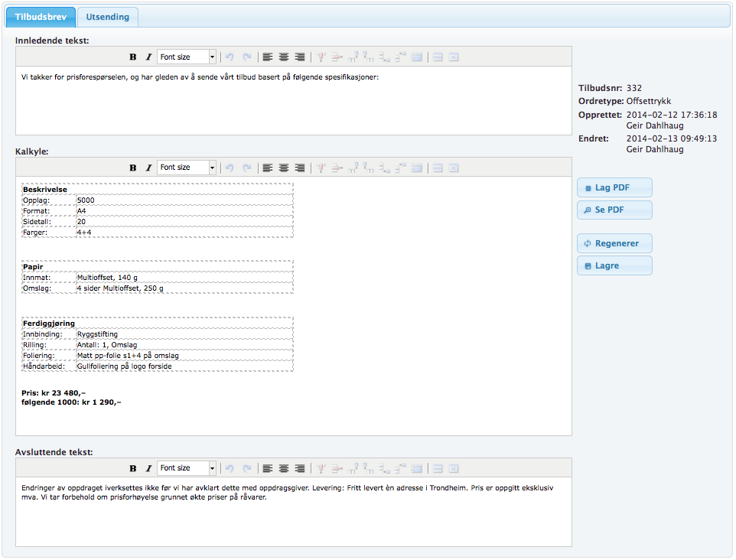Toggle bold in Innledende tekst toolbar
The height and width of the screenshot is (560, 736).
pyautogui.click(x=133, y=57)
